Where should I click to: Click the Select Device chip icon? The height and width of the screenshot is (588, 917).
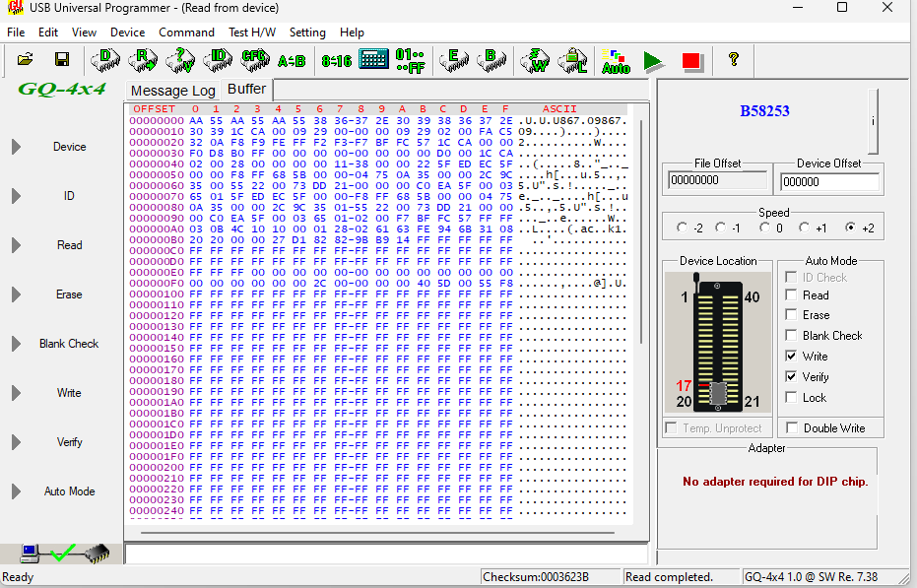[x=104, y=60]
